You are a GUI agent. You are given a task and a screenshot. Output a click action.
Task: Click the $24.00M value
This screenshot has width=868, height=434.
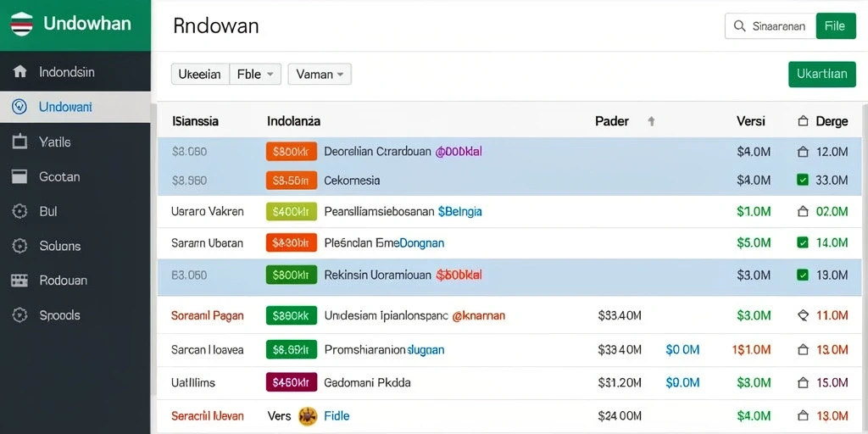(620, 415)
